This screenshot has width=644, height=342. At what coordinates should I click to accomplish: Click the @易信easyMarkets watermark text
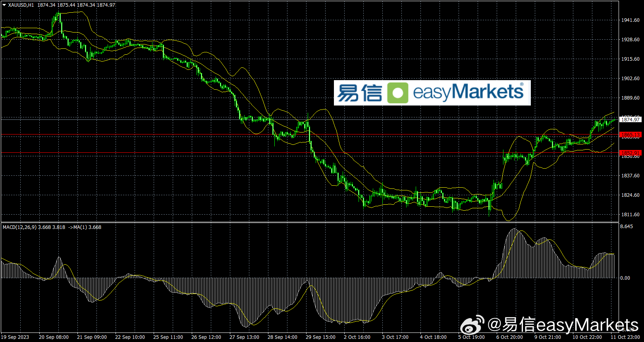point(563,325)
